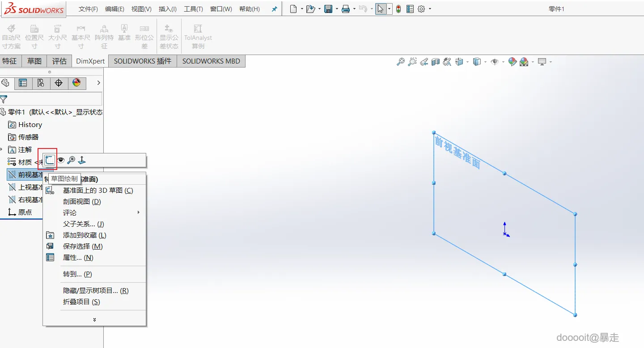The height and width of the screenshot is (348, 644).
Task: Click the Previous View icon
Action: [x=424, y=62]
